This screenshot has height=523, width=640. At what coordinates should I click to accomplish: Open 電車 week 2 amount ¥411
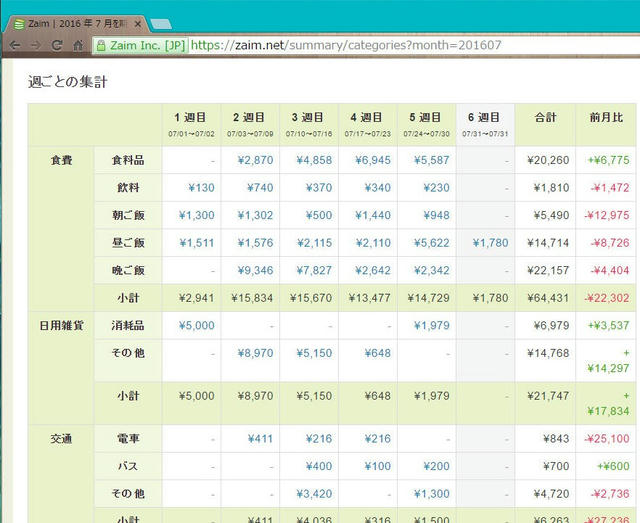[x=260, y=439]
